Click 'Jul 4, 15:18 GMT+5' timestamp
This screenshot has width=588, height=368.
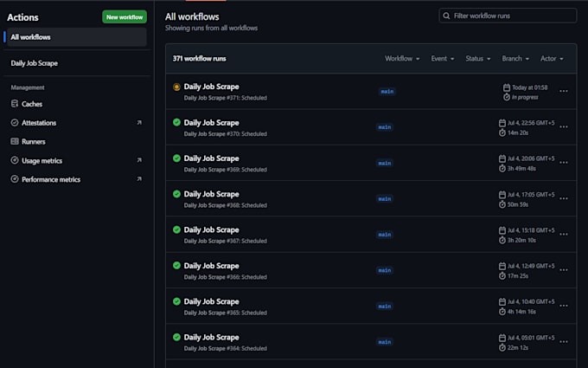[x=531, y=230]
